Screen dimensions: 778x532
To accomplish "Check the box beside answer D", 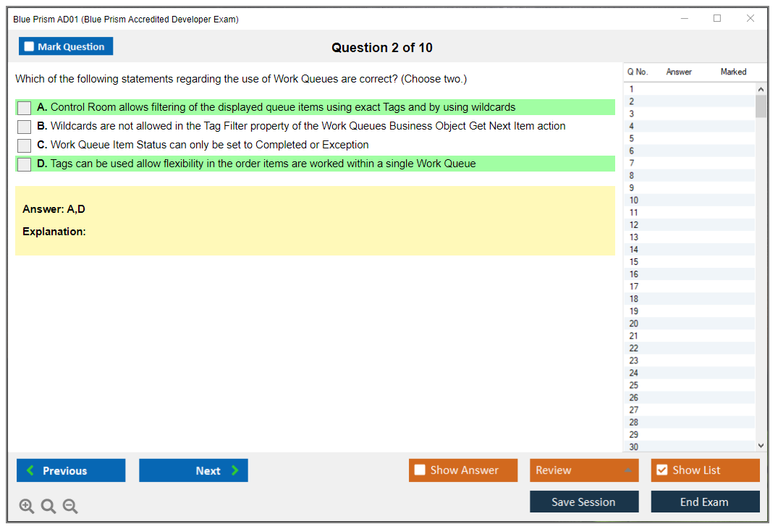I will pyautogui.click(x=24, y=164).
